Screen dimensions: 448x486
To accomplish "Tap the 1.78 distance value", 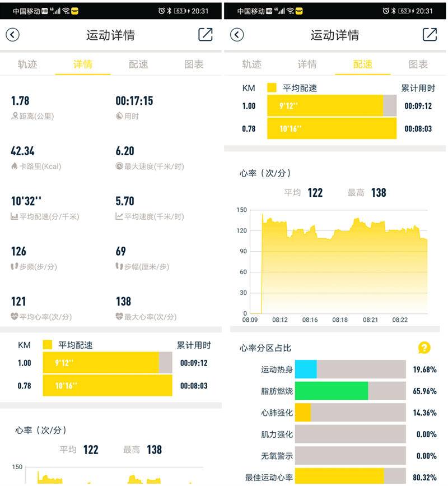I will [x=20, y=101].
